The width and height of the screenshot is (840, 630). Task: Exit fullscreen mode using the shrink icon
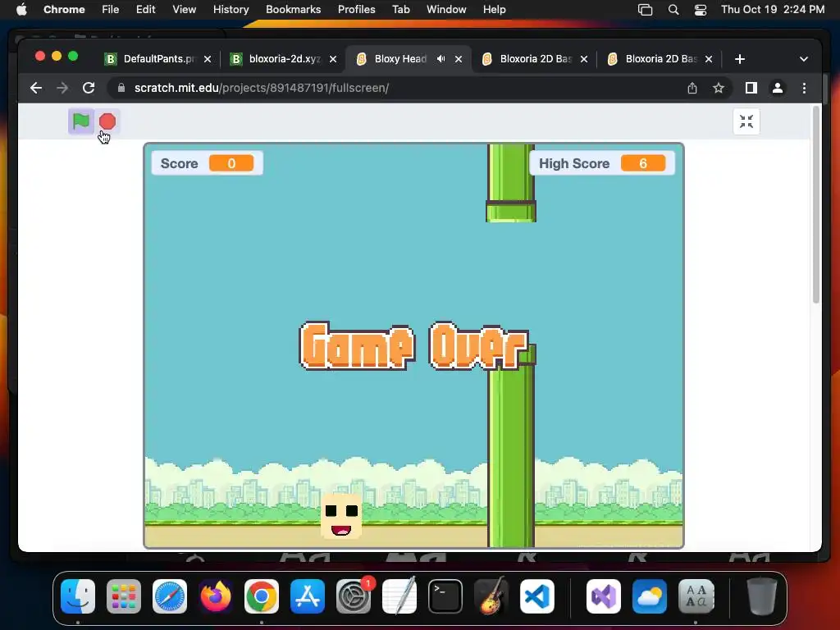(746, 121)
